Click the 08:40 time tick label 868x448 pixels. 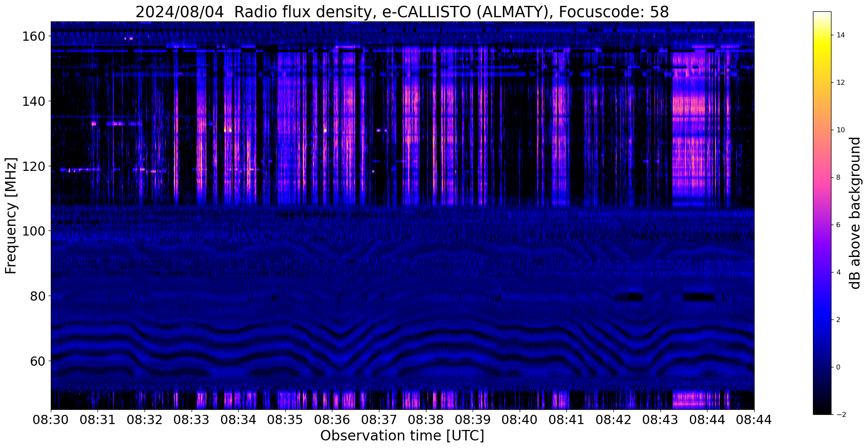coord(520,420)
